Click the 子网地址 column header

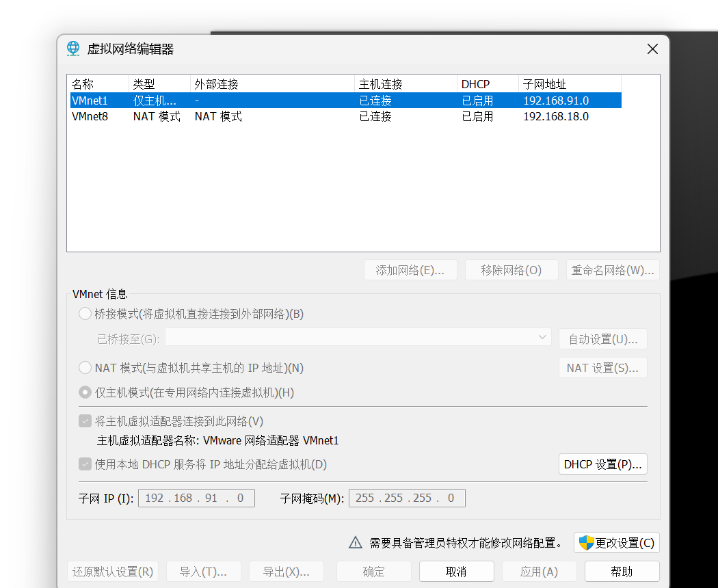pyautogui.click(x=570, y=84)
